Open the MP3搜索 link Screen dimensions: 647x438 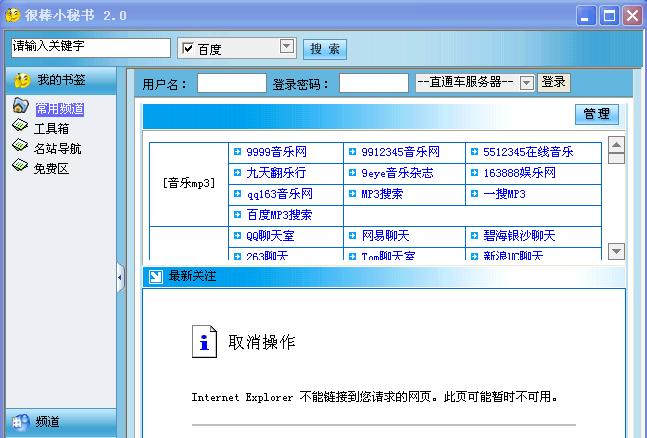382,194
